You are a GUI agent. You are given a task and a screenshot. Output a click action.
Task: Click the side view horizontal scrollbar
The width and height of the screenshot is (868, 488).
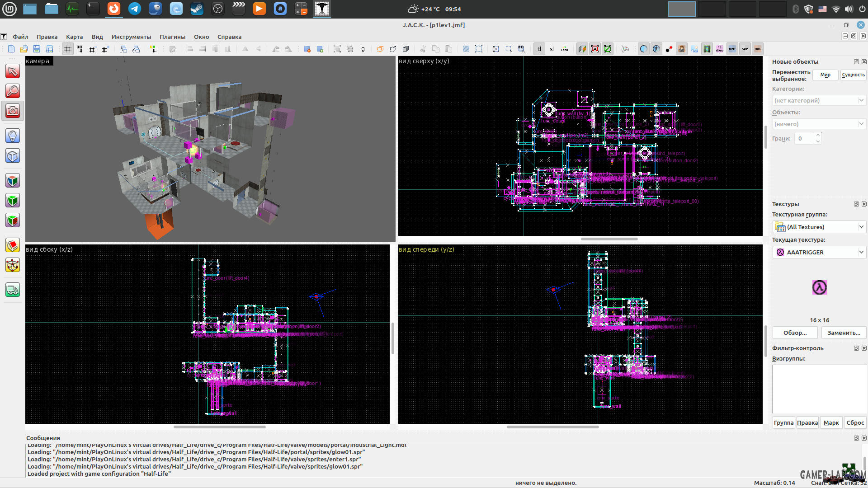[x=220, y=427]
